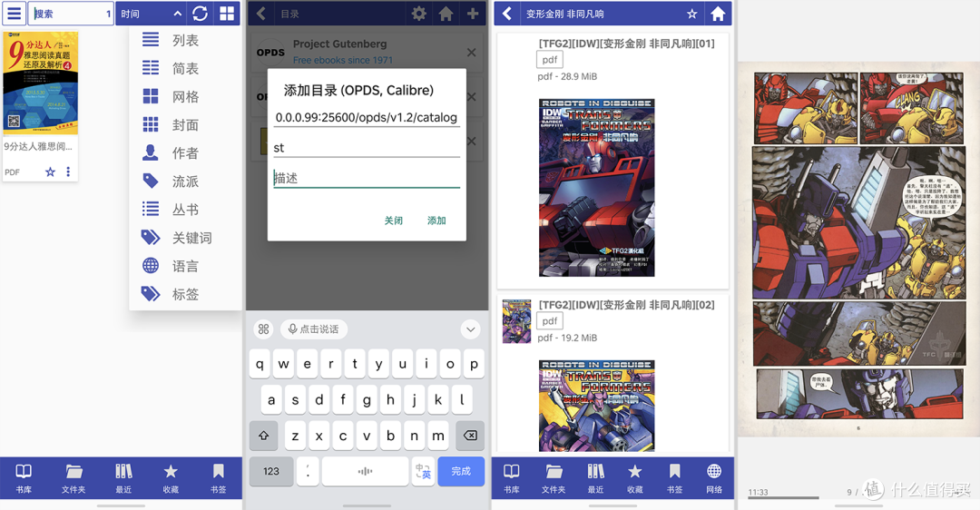Remove Project Gutenberg catalog entry

click(471, 53)
